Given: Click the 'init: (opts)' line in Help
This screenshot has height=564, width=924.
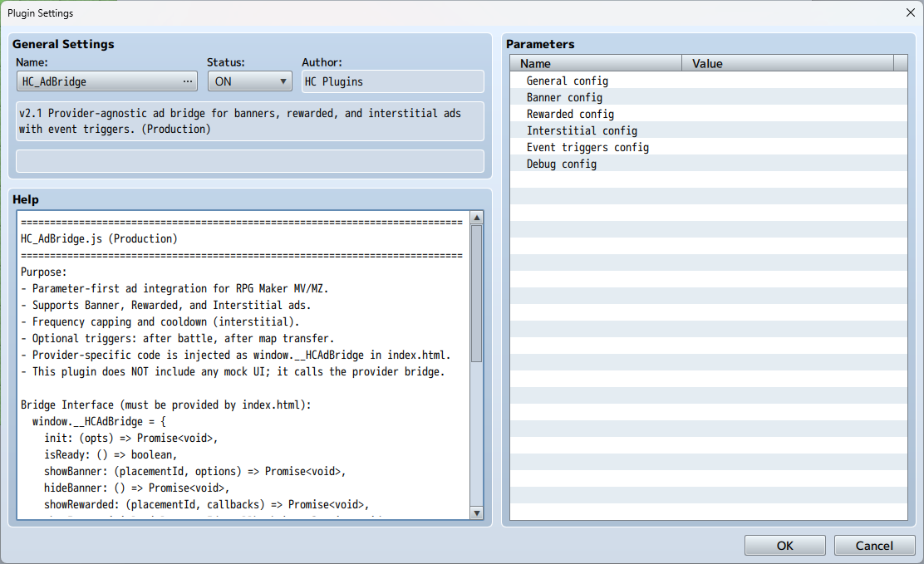Looking at the screenshot, I should pos(130,438).
